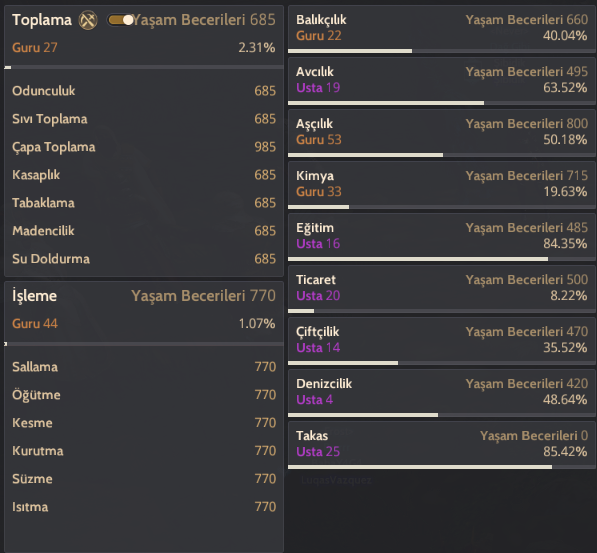Click the İşleme section header
The width and height of the screenshot is (597, 553).
(34, 296)
